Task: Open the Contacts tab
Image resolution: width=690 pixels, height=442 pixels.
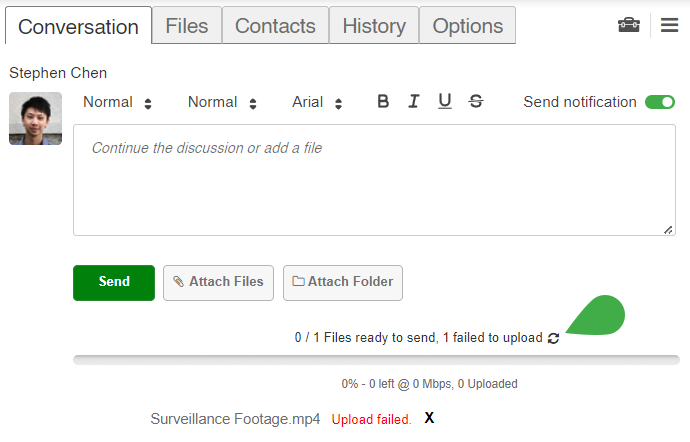Action: click(x=275, y=26)
